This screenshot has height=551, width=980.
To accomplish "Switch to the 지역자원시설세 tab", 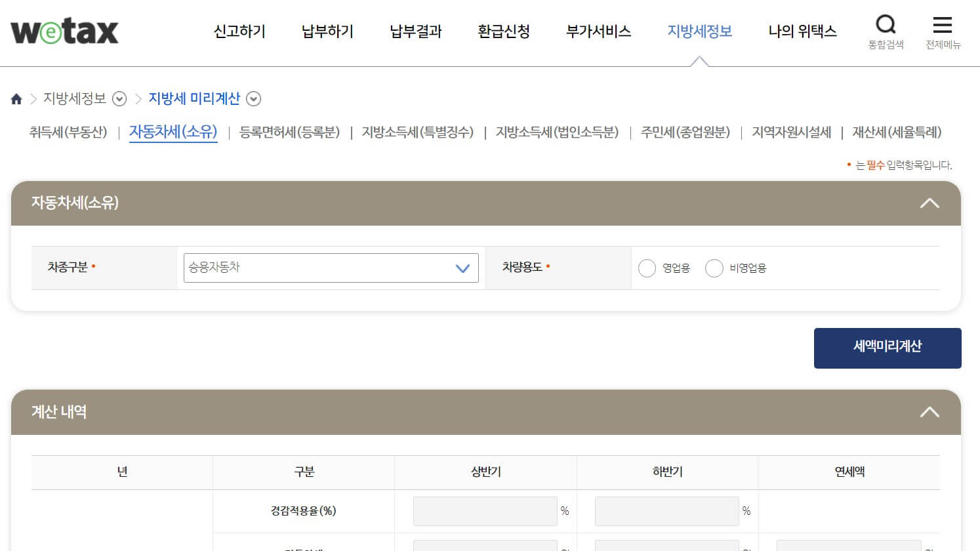I will click(x=791, y=133).
